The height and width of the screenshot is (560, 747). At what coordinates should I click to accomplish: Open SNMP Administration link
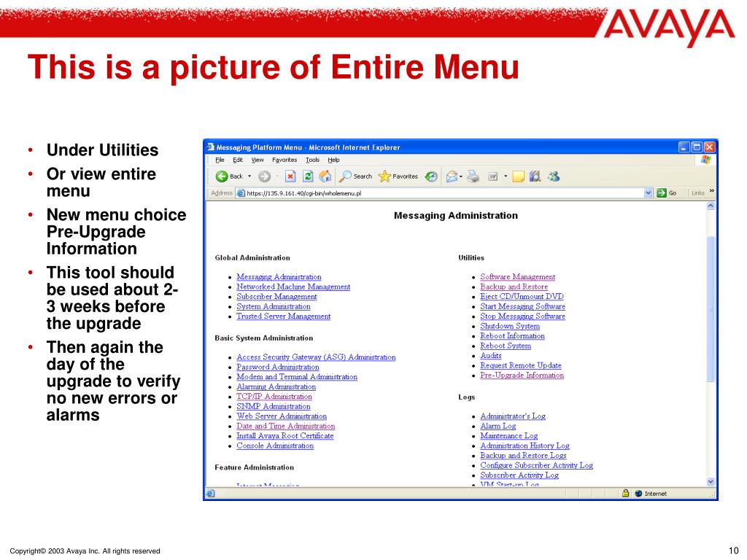point(273,406)
